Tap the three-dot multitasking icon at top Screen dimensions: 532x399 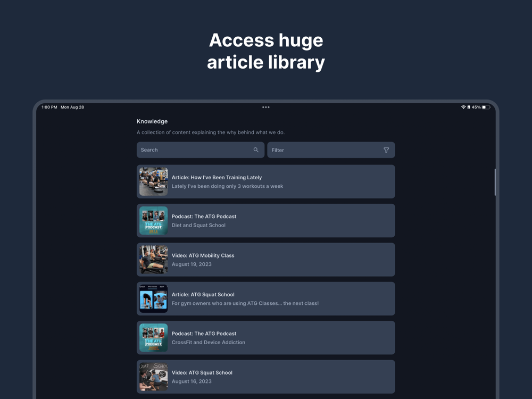point(265,107)
